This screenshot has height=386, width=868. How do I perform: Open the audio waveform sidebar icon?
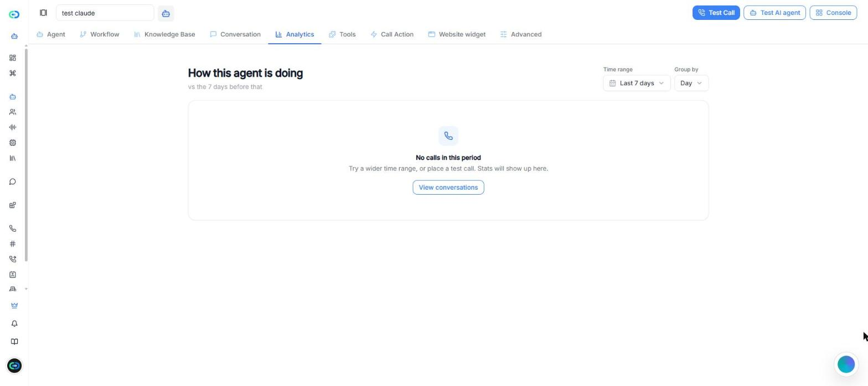click(x=13, y=127)
